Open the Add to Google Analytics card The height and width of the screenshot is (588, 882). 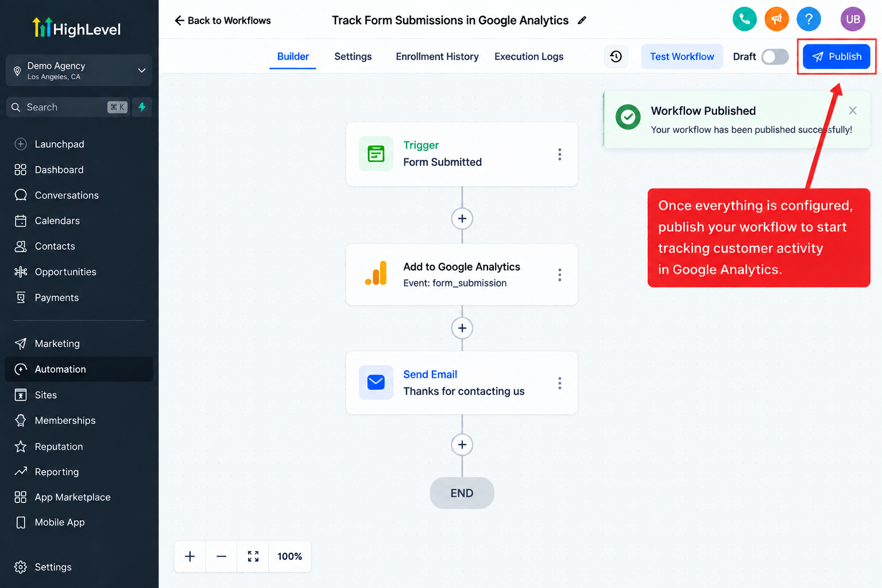tap(462, 274)
